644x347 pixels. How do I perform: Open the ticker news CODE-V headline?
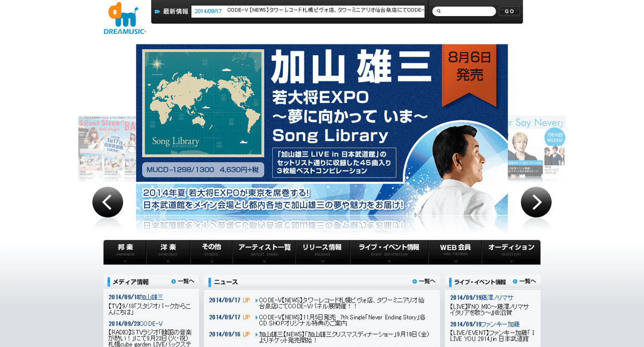pos(325,11)
